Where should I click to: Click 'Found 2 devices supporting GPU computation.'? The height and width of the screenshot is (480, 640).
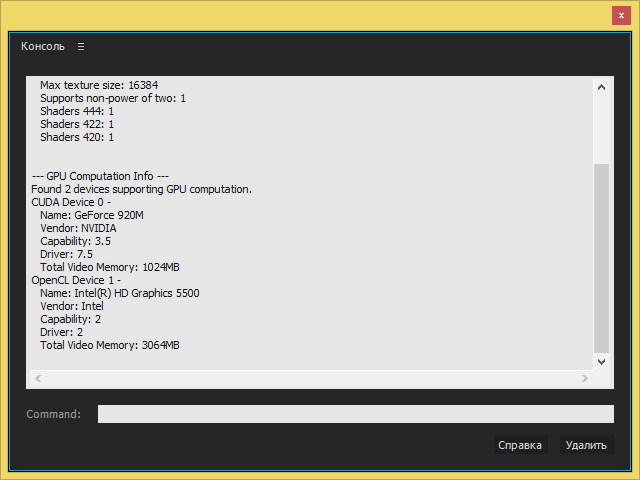click(141, 189)
